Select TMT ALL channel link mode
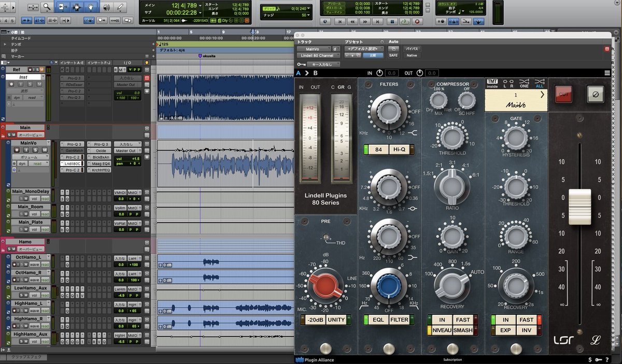Image resolution: width=622 pixels, height=364 pixels. tap(540, 83)
